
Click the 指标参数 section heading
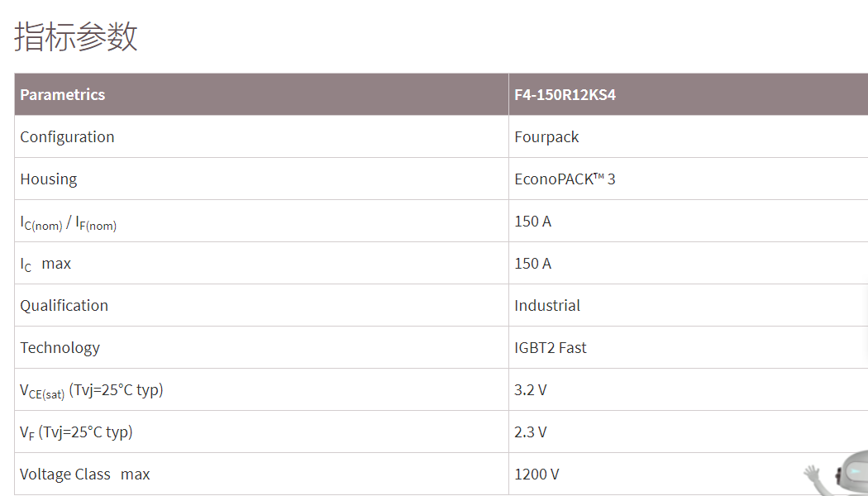coord(76,37)
